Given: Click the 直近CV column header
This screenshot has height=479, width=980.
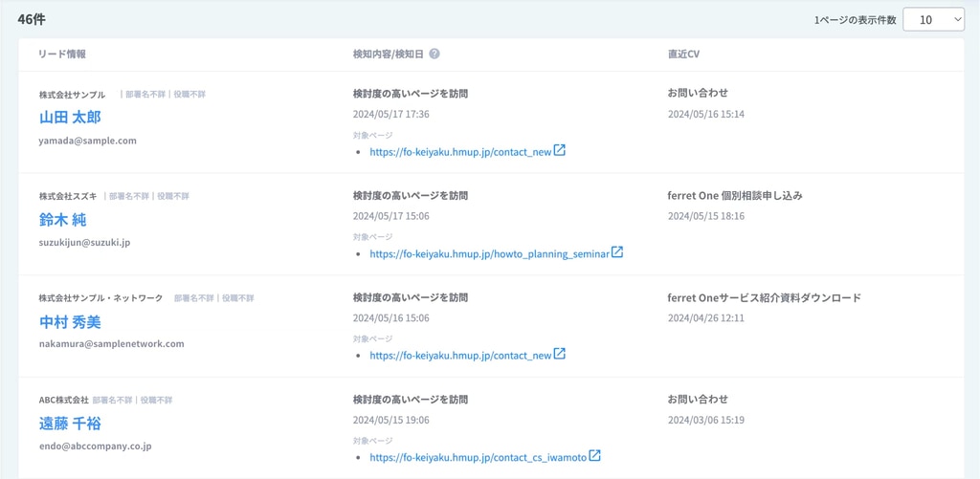Looking at the screenshot, I should click(683, 54).
